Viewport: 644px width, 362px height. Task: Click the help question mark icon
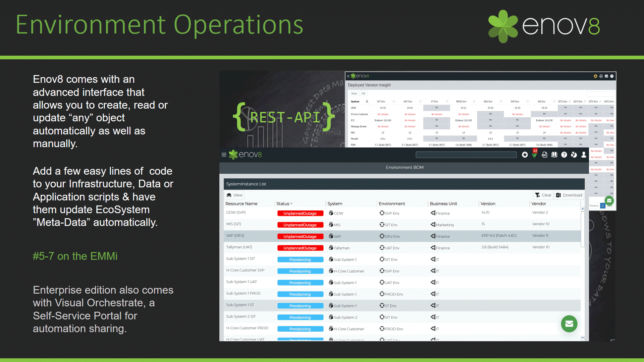pos(564,155)
